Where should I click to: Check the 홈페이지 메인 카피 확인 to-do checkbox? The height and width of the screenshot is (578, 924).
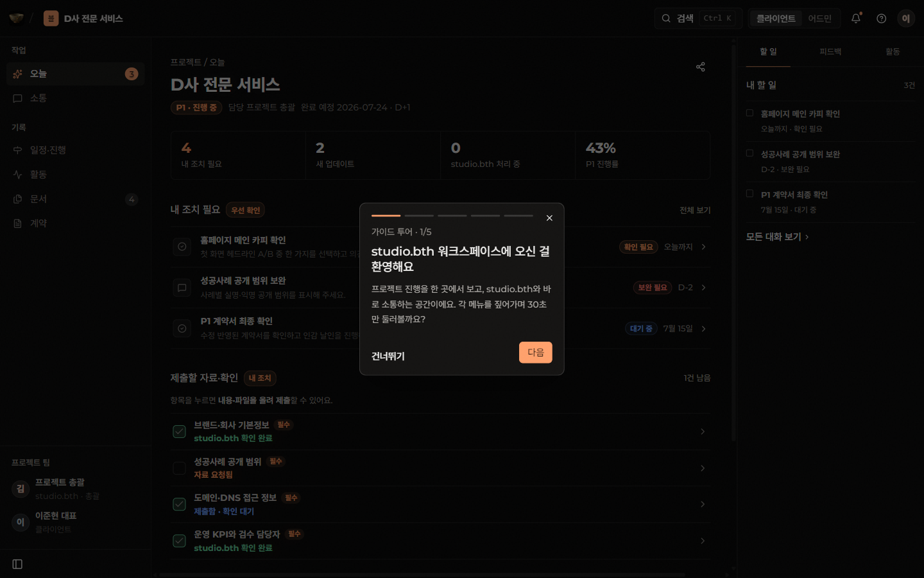749,113
